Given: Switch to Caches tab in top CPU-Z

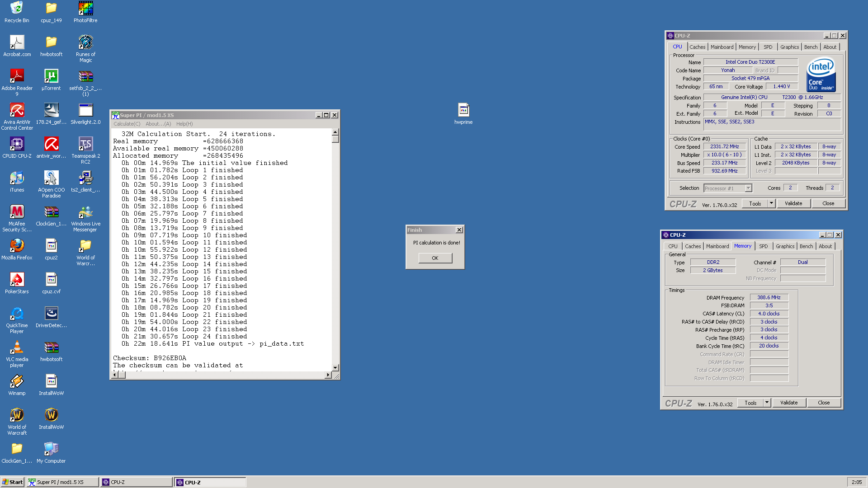Looking at the screenshot, I should [697, 47].
